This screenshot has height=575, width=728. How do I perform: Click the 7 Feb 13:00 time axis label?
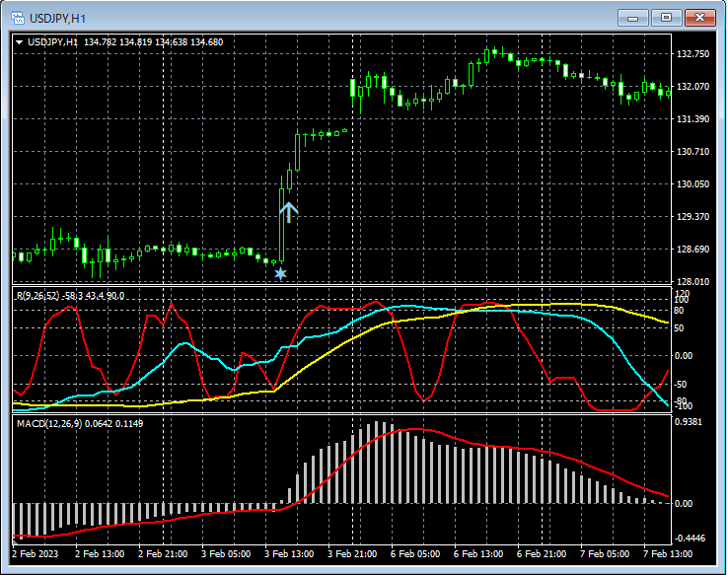coord(669,554)
